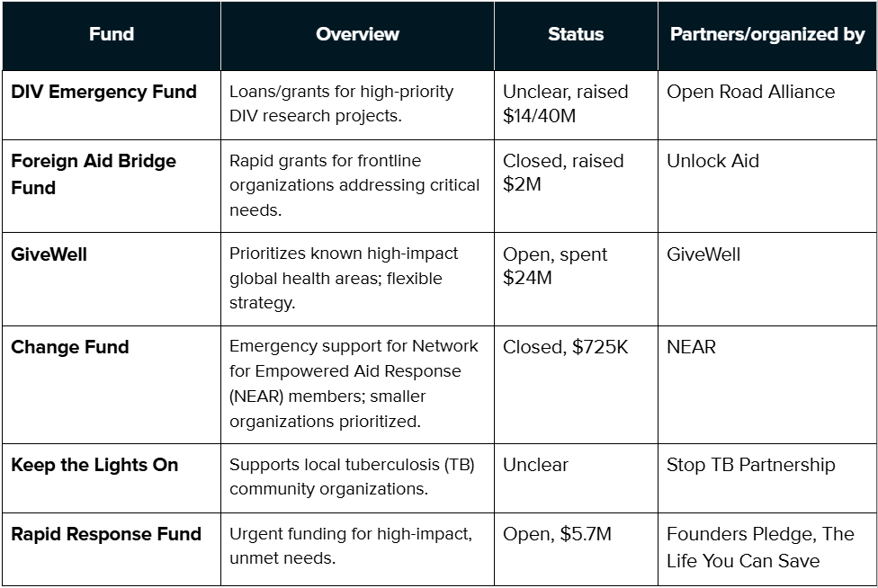Screen dimensions: 878x588
Task: Click Founders Pledge, The Life You Can Save
Action: tap(760, 548)
